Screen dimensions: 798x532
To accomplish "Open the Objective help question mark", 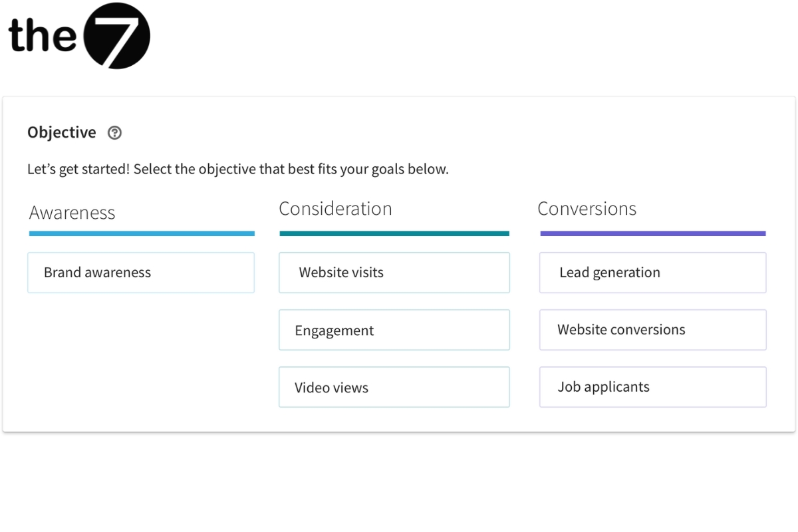I will [x=115, y=133].
